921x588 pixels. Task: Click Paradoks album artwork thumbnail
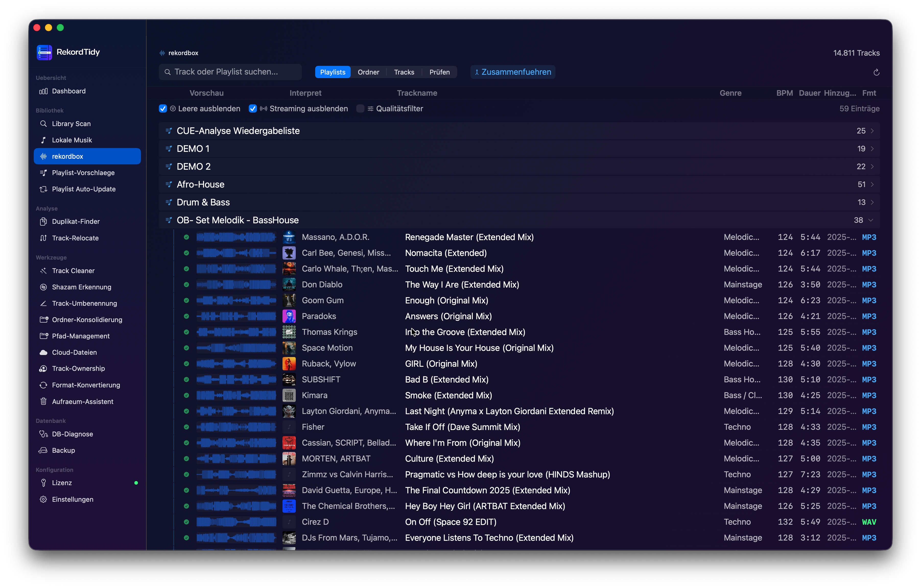point(289,316)
